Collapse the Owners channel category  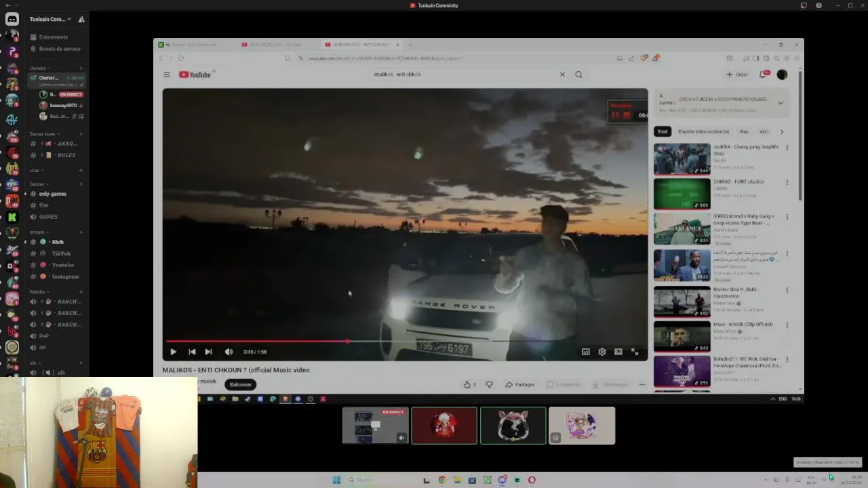(39, 68)
